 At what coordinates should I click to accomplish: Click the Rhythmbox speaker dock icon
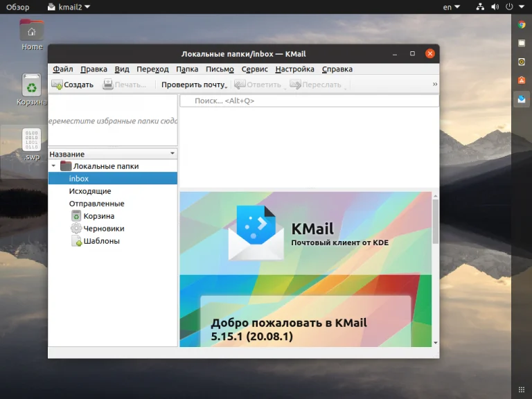coord(522,62)
